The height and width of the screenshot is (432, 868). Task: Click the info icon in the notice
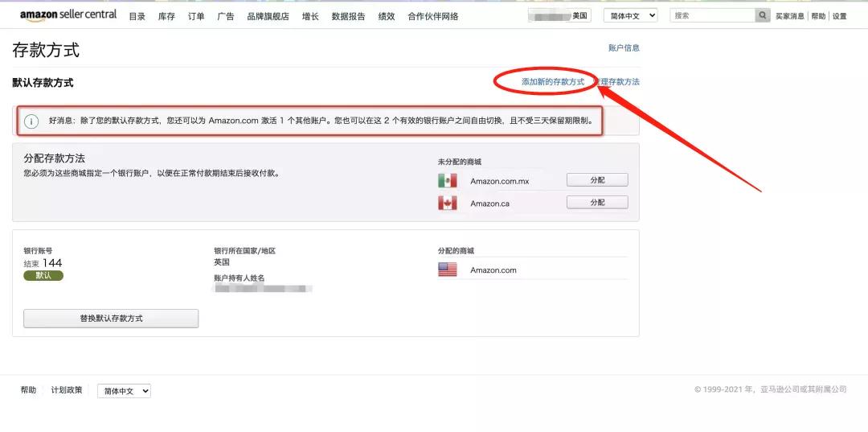click(x=31, y=121)
